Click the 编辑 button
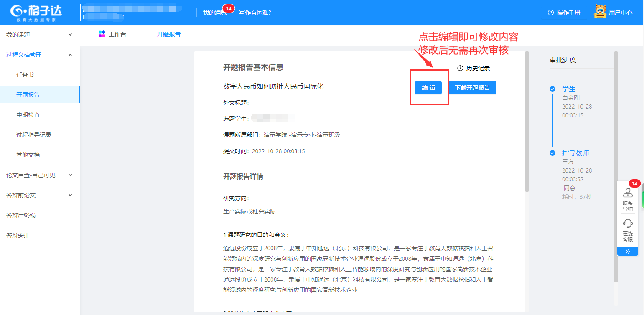The width and height of the screenshot is (644, 315). coord(428,88)
